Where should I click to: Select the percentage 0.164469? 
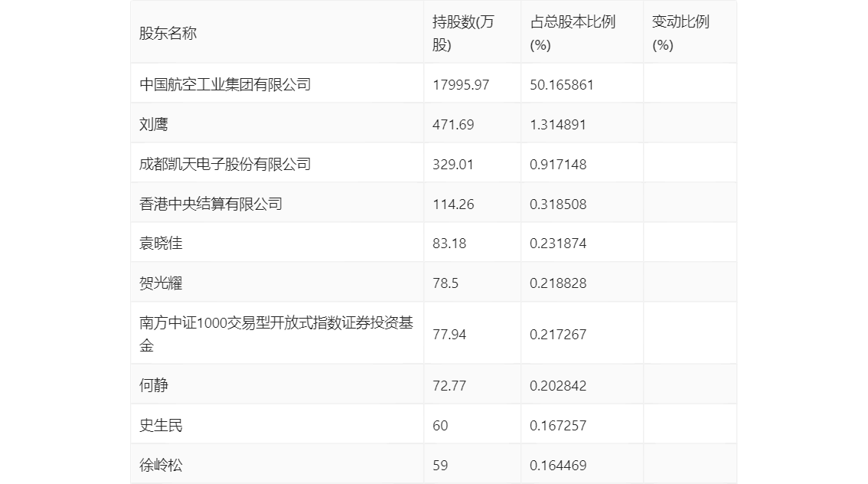pyautogui.click(x=558, y=465)
